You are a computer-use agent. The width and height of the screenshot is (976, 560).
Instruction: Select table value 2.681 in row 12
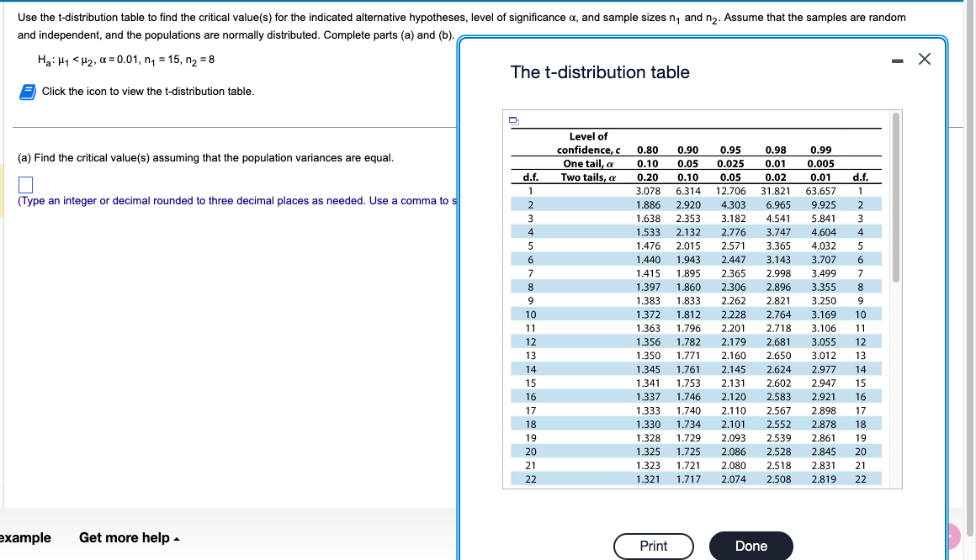tap(778, 342)
